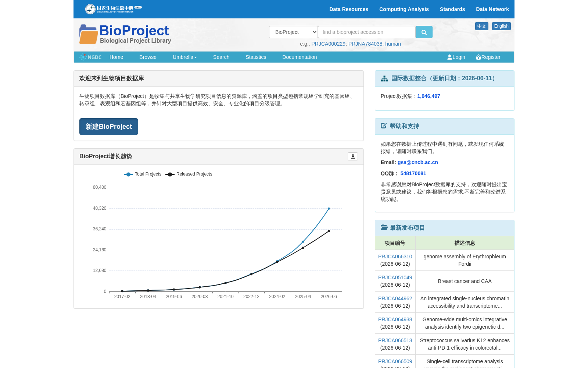Open project PRJCA044962
The width and height of the screenshot is (588, 368).
point(395,298)
